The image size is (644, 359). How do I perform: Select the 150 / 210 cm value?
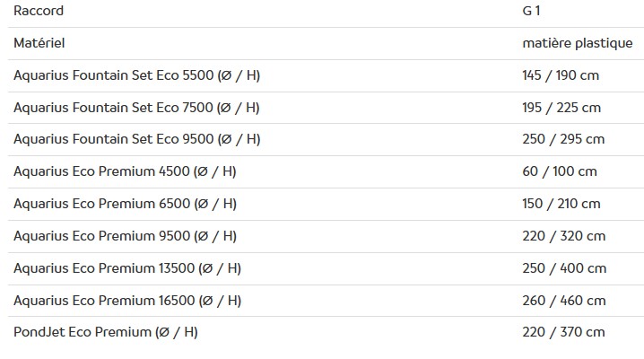point(561,204)
